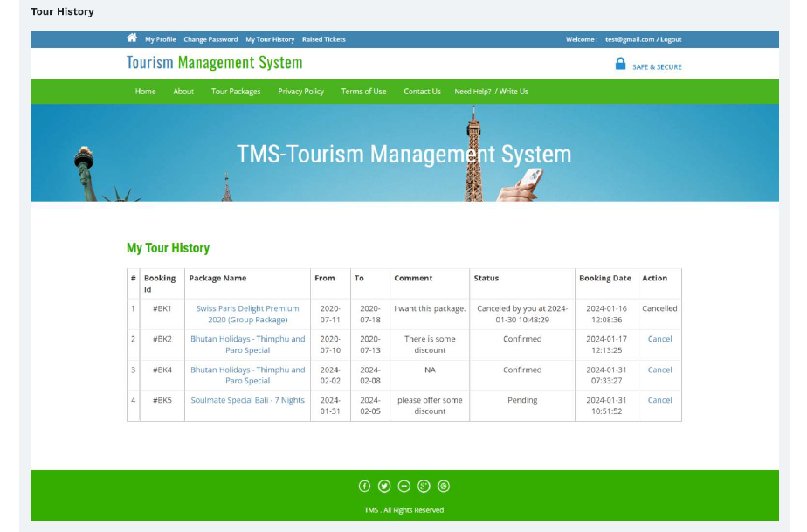The width and height of the screenshot is (807, 532).
Task: Click Need Help? / Write Us
Action: click(492, 91)
